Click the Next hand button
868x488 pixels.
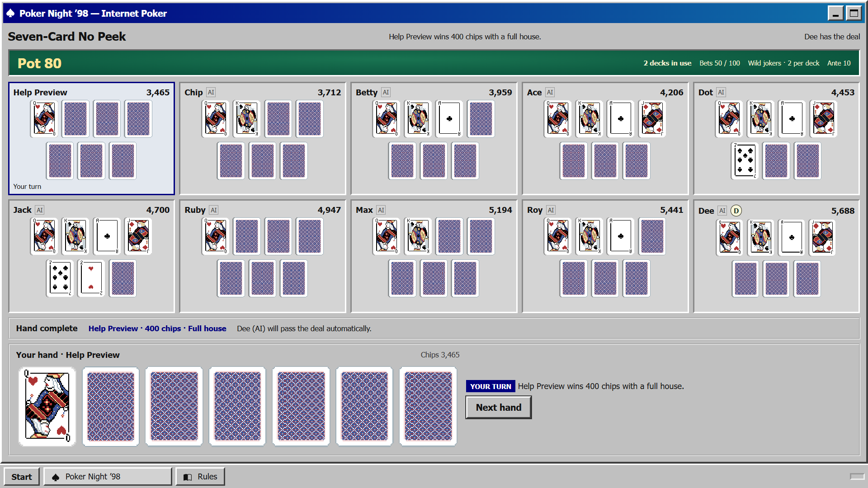pos(498,407)
